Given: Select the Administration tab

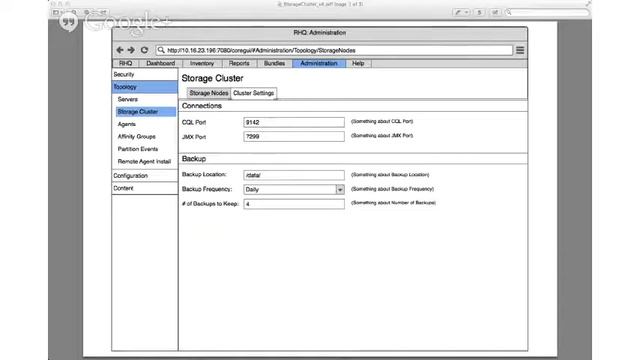Looking at the screenshot, I should [319, 63].
